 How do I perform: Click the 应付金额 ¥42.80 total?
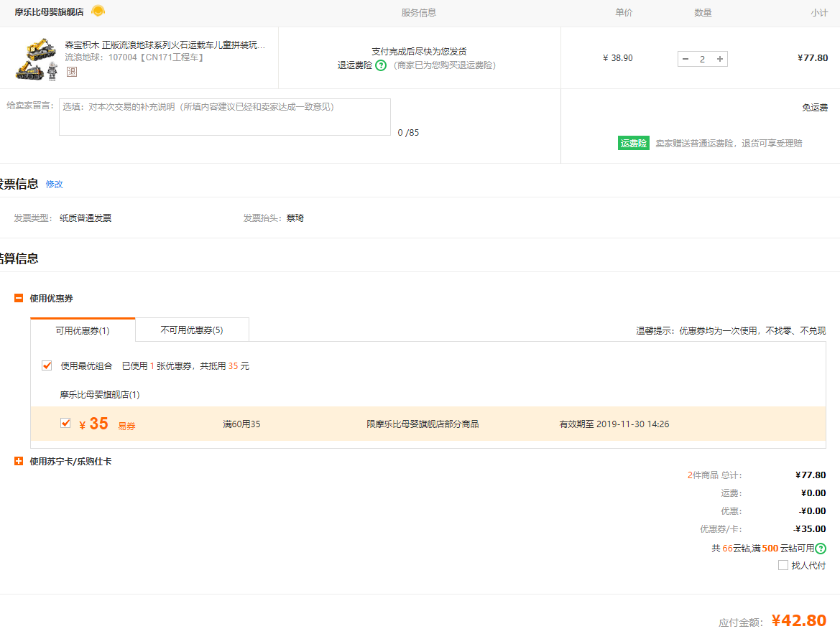tap(799, 620)
